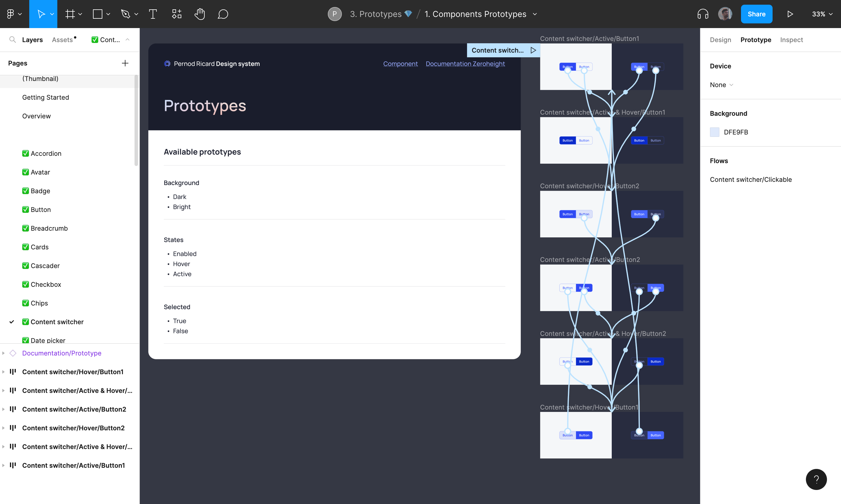Search layers with magnifier icon
841x504 pixels.
point(13,40)
